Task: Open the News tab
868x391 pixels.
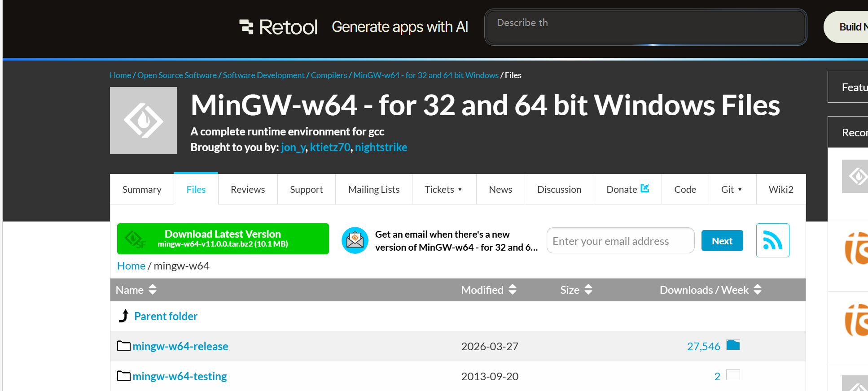Action: coord(500,189)
